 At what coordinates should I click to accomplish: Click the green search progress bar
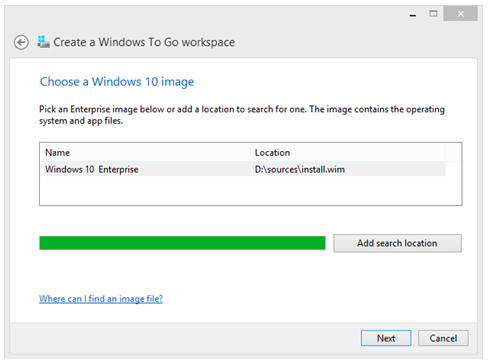tap(182, 243)
